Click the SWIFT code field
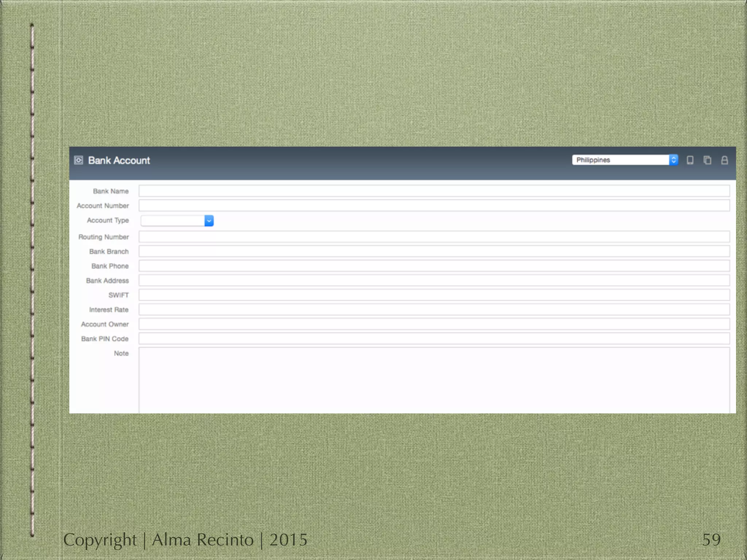This screenshot has width=747, height=560. (x=434, y=295)
